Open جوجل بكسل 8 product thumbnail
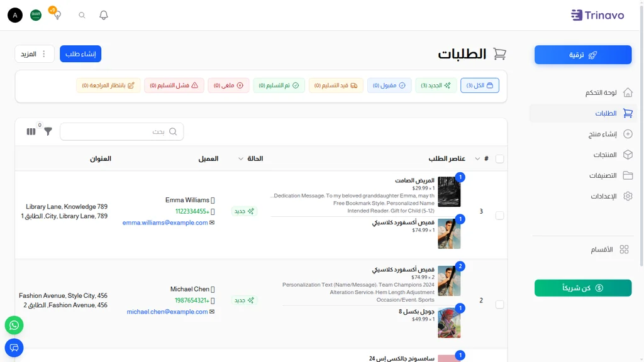Screen dimensions: 644x362 pyautogui.click(x=449, y=323)
